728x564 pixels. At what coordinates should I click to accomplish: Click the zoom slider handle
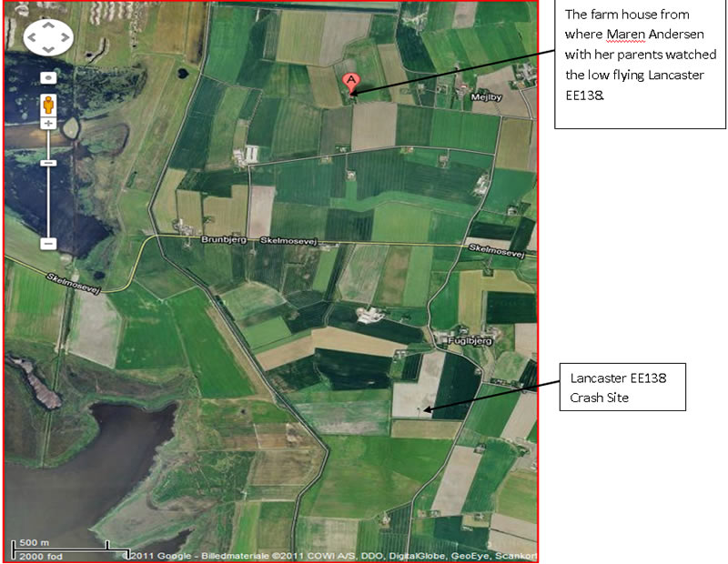(48, 163)
